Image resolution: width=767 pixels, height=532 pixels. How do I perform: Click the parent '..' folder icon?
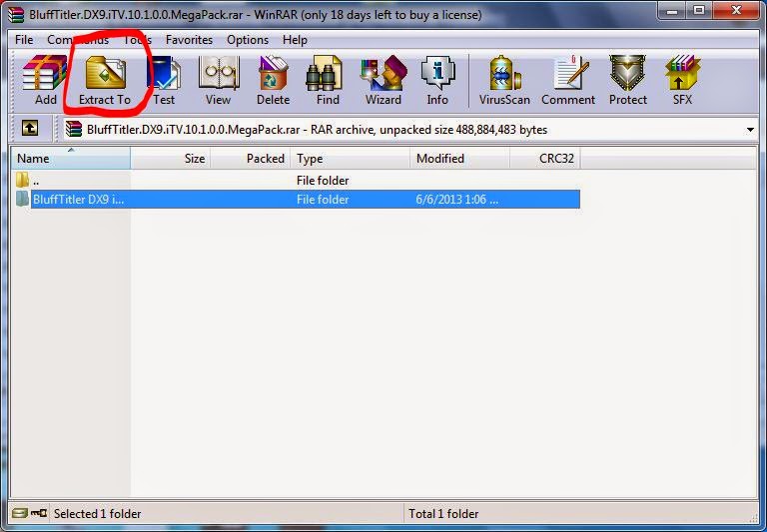23,180
